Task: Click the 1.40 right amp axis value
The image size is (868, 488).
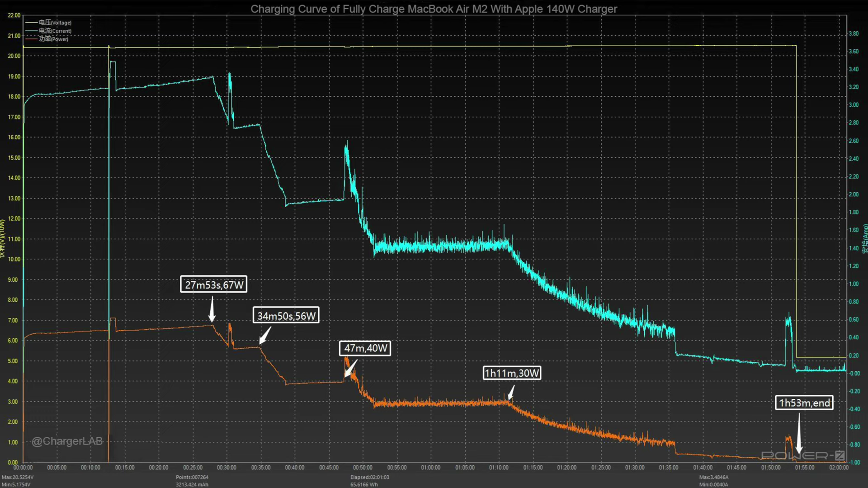Action: coord(854,248)
